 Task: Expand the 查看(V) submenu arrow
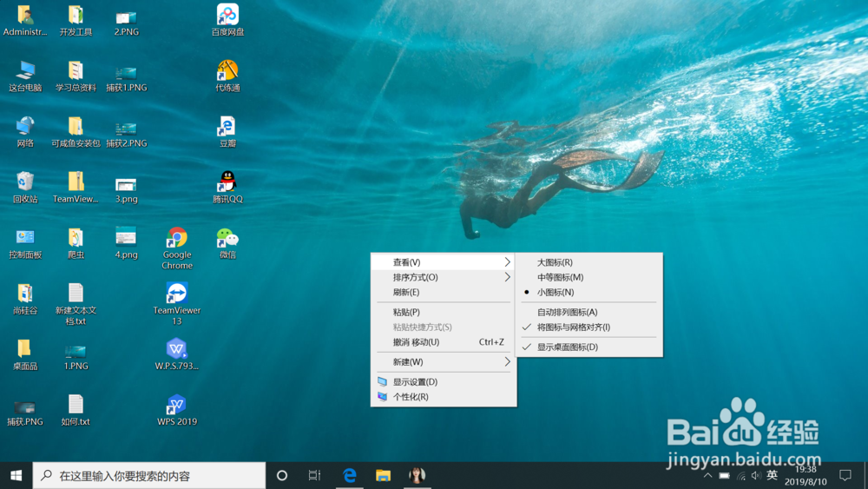(x=507, y=262)
